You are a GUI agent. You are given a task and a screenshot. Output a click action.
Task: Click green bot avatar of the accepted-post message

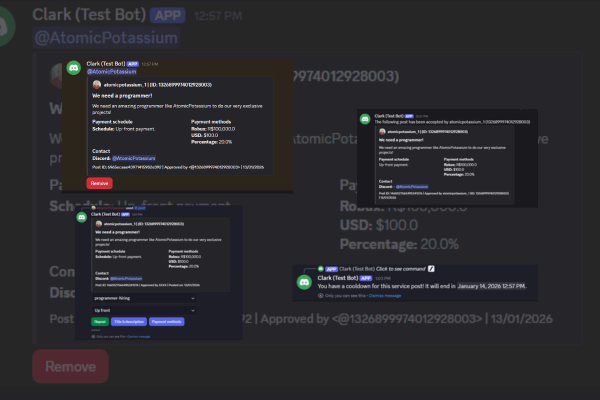(365, 119)
